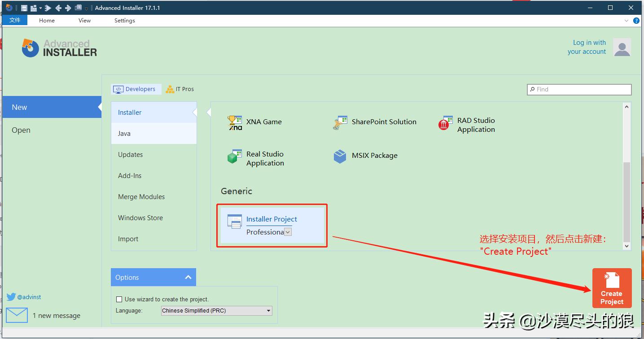
Task: Open the Settings menu
Action: pyautogui.click(x=124, y=21)
